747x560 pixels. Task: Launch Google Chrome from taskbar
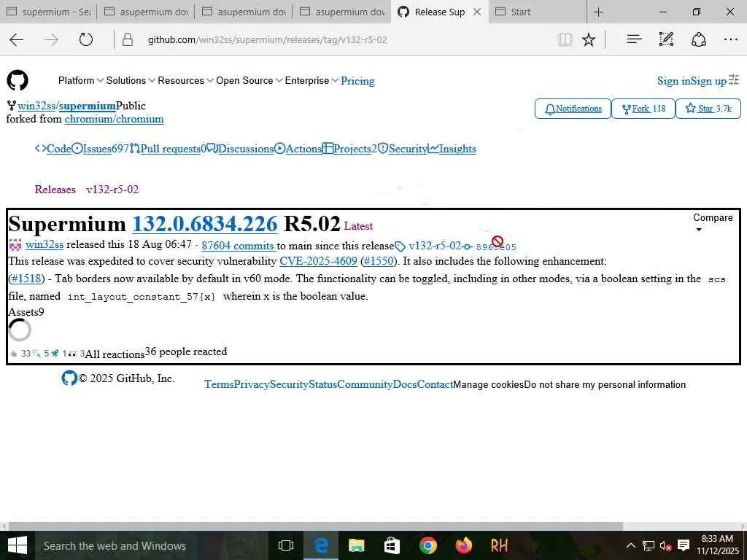(x=427, y=545)
